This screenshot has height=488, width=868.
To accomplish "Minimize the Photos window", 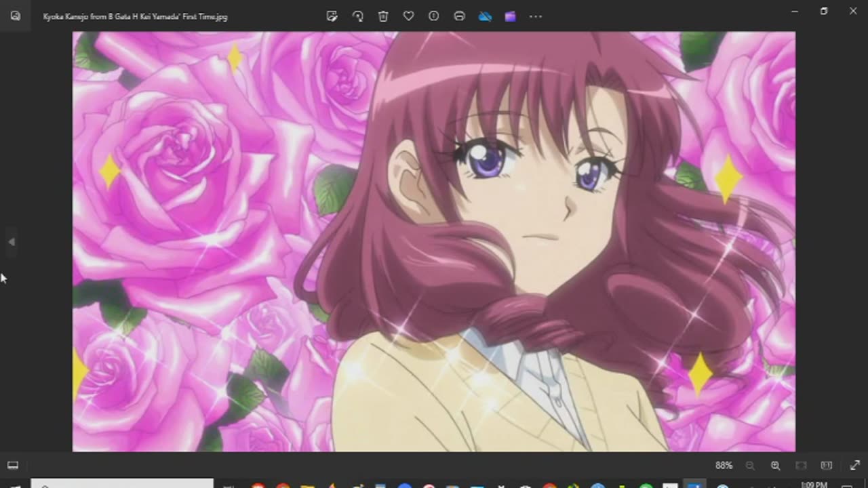I will pyautogui.click(x=795, y=11).
